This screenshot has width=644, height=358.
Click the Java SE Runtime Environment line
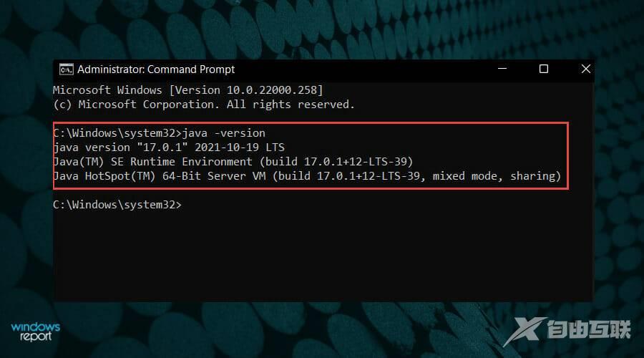click(233, 162)
